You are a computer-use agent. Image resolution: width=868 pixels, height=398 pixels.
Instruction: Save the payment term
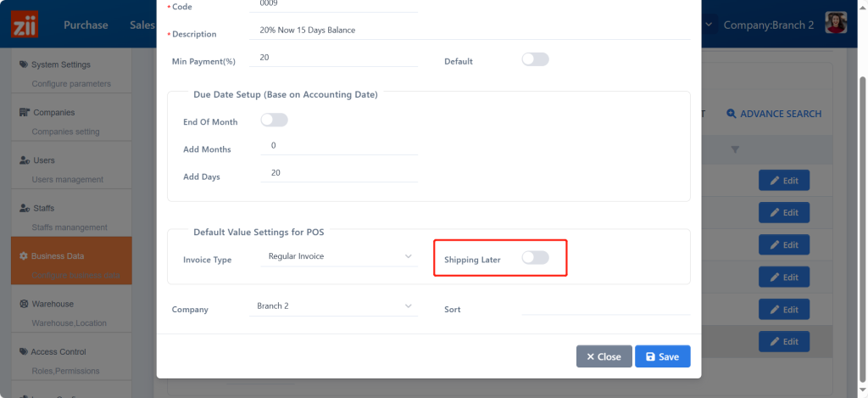[x=662, y=356]
